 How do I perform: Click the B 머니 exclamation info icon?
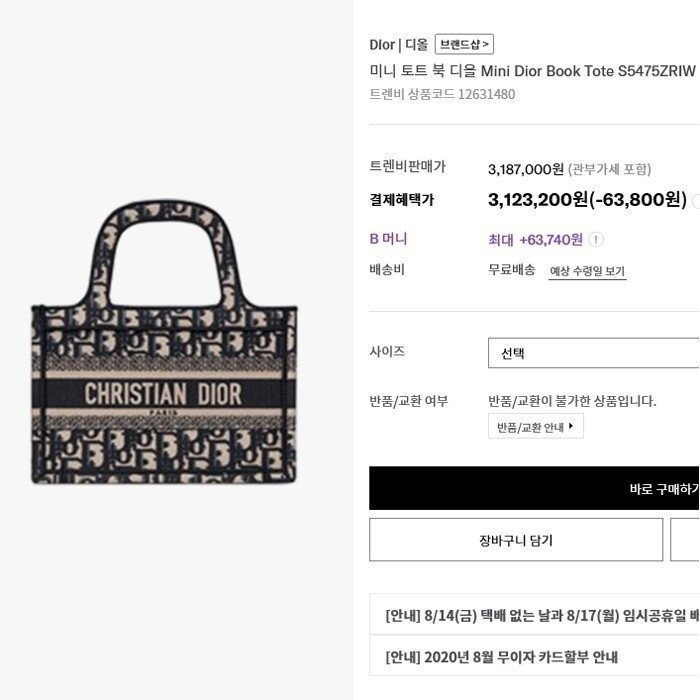(x=596, y=240)
